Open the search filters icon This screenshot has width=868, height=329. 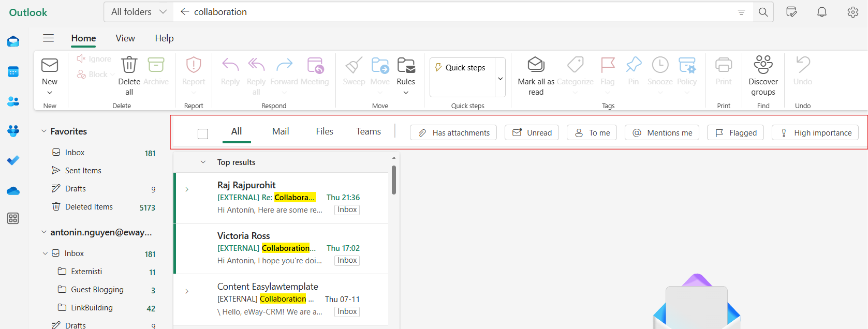(x=741, y=12)
